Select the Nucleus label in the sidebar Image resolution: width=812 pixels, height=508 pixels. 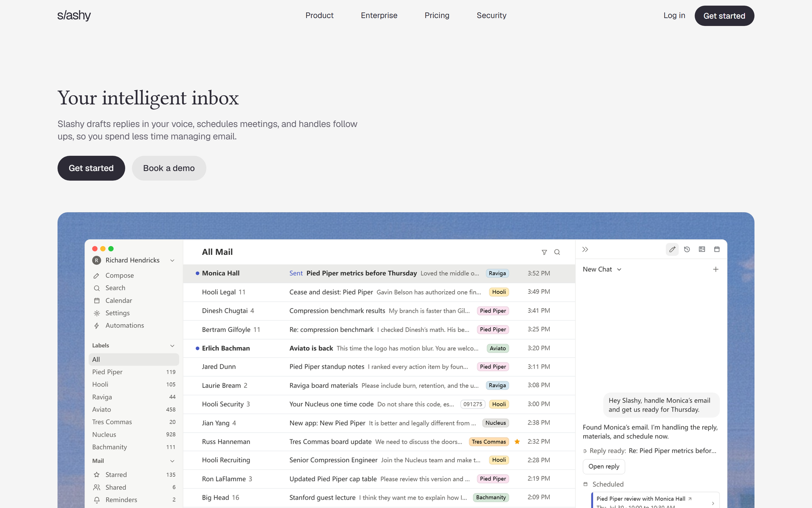pos(134,435)
